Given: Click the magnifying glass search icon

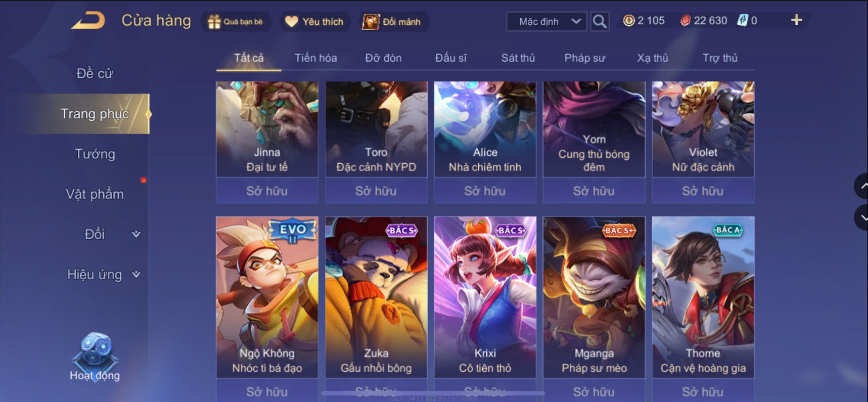Looking at the screenshot, I should (600, 21).
